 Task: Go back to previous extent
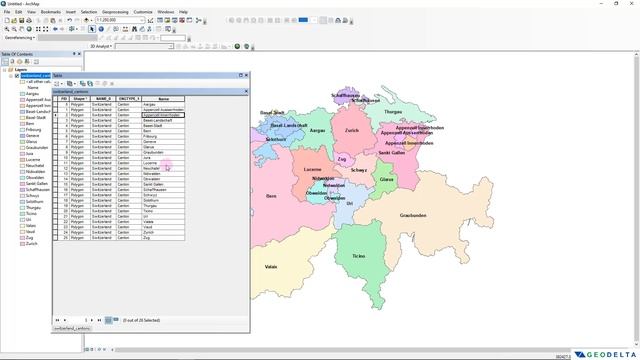[55, 29]
